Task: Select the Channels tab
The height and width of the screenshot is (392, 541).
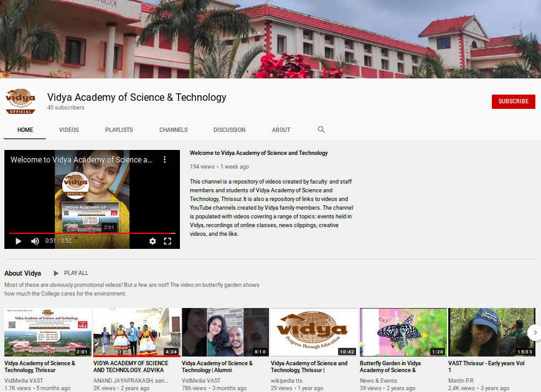Action: tap(174, 130)
